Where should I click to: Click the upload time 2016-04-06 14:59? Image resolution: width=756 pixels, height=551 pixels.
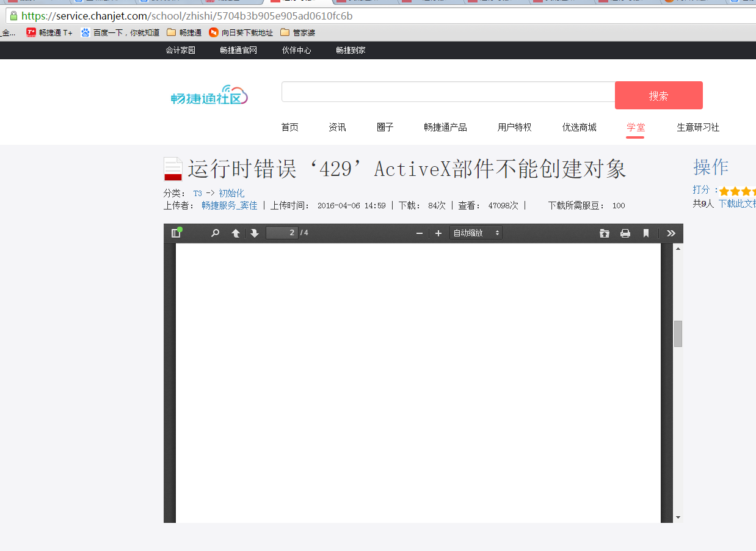click(352, 206)
